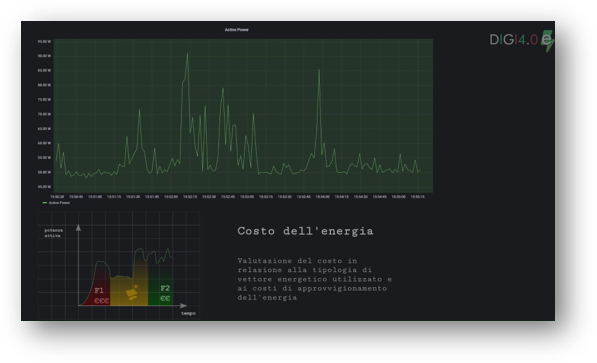
Task: Click the 'potenza attiva' axis label
Action: [x=53, y=233]
